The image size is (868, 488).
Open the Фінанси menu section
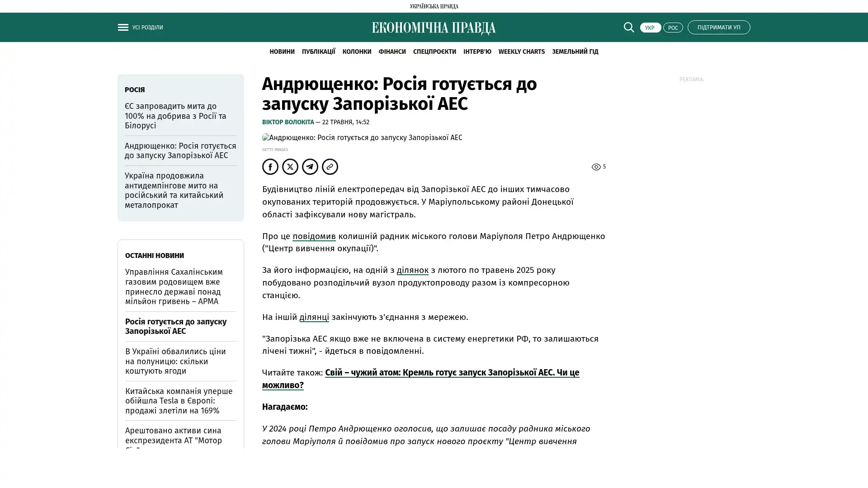(x=392, y=52)
